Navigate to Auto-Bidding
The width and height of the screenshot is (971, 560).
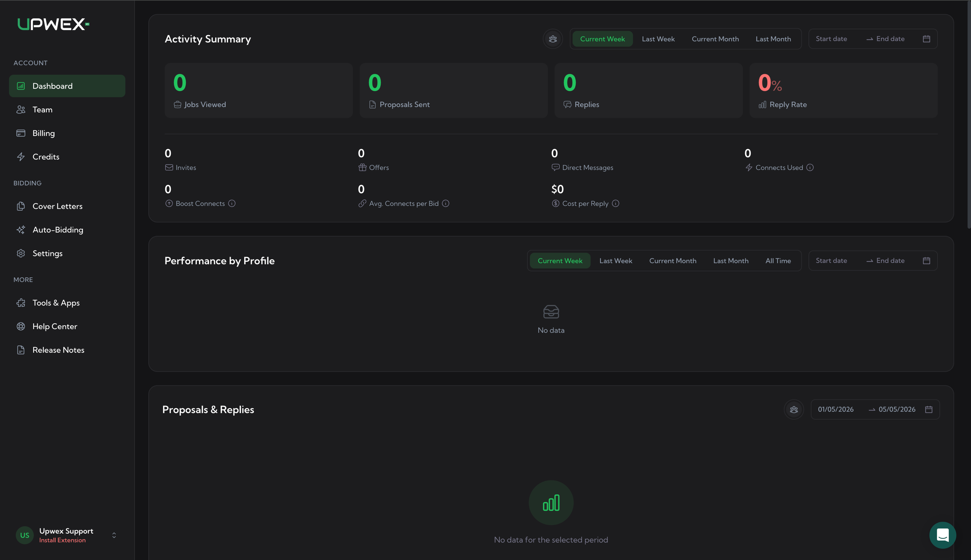67,230
